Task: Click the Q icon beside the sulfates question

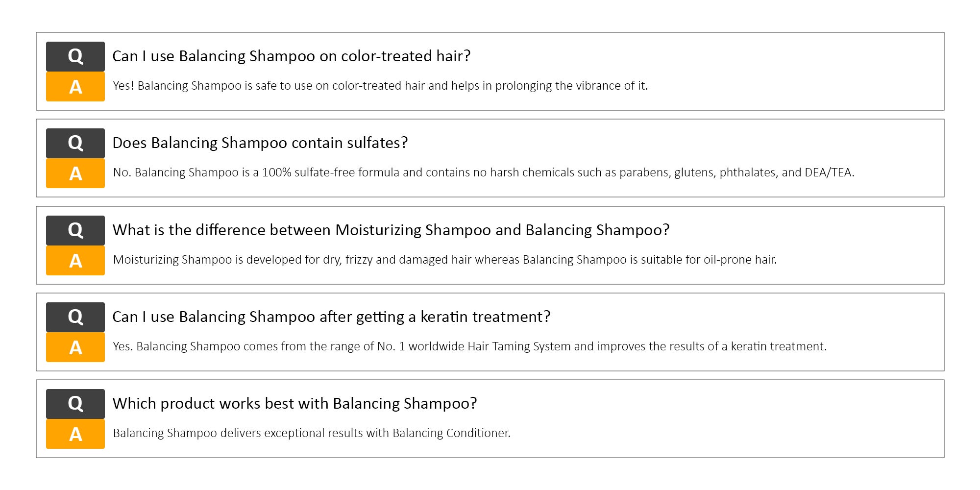Action: pyautogui.click(x=75, y=143)
